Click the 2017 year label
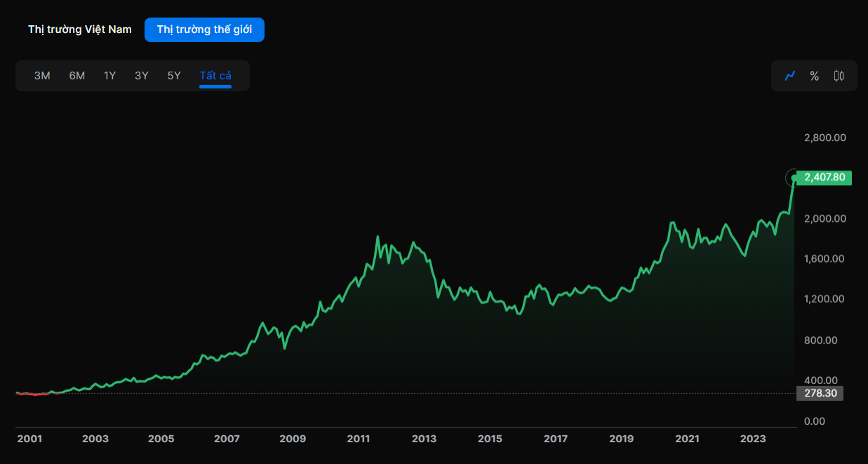 pyautogui.click(x=556, y=439)
